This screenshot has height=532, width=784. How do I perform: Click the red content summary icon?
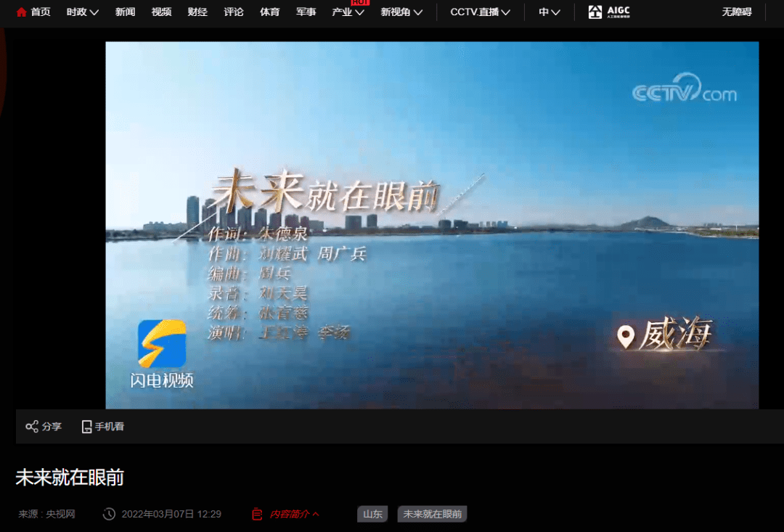(256, 514)
